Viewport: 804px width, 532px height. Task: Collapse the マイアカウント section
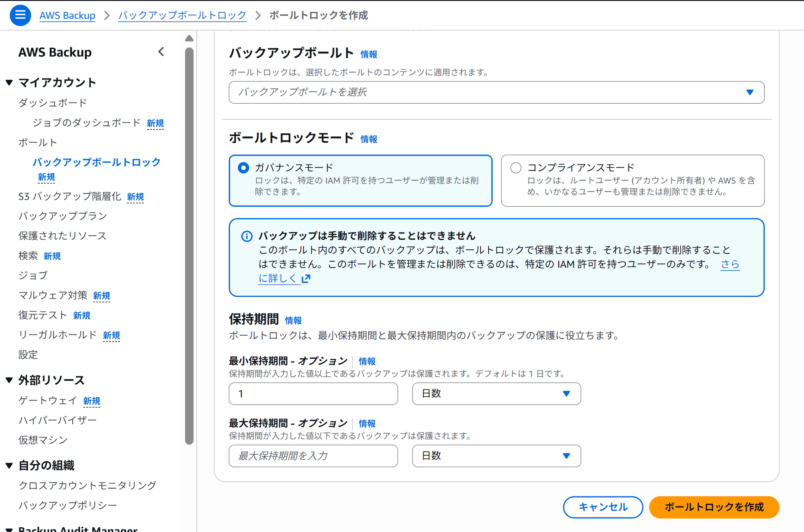pyautogui.click(x=9, y=82)
